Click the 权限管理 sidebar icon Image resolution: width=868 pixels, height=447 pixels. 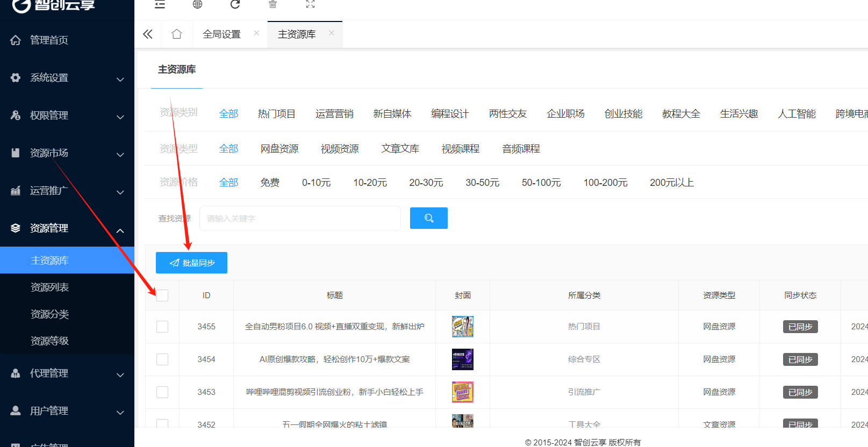pyautogui.click(x=16, y=115)
